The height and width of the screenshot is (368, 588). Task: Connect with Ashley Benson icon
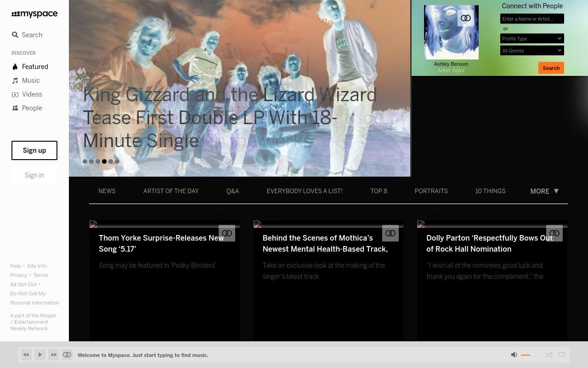(x=466, y=18)
